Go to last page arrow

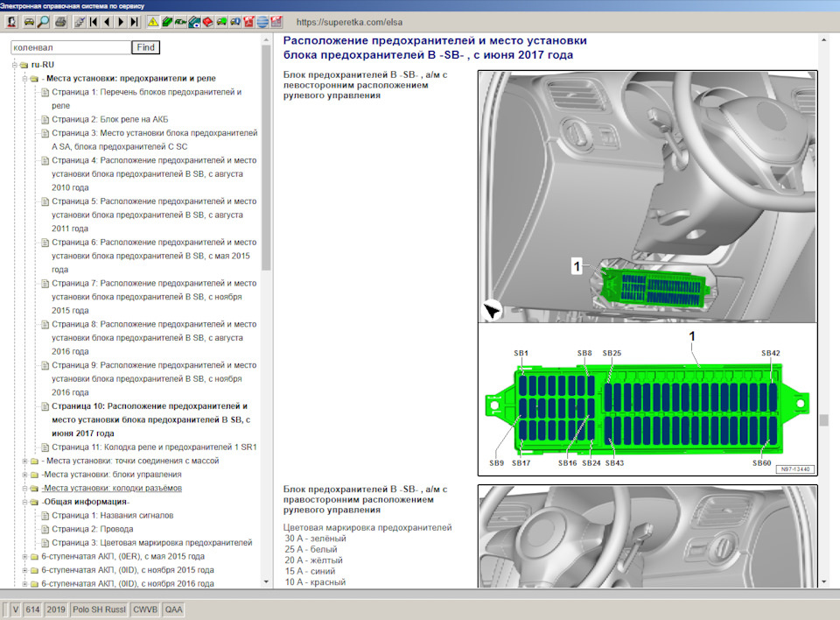135,22
